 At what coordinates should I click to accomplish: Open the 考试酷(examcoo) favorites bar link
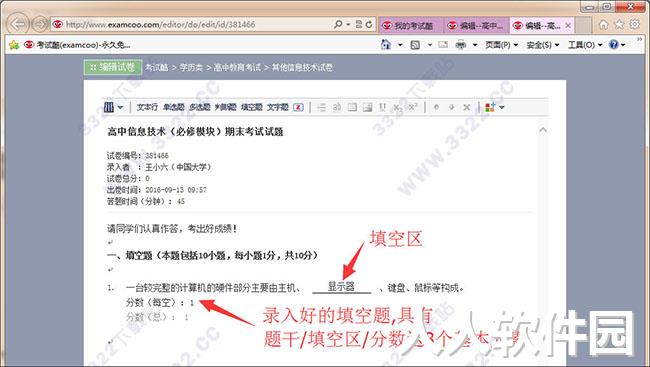(77, 45)
